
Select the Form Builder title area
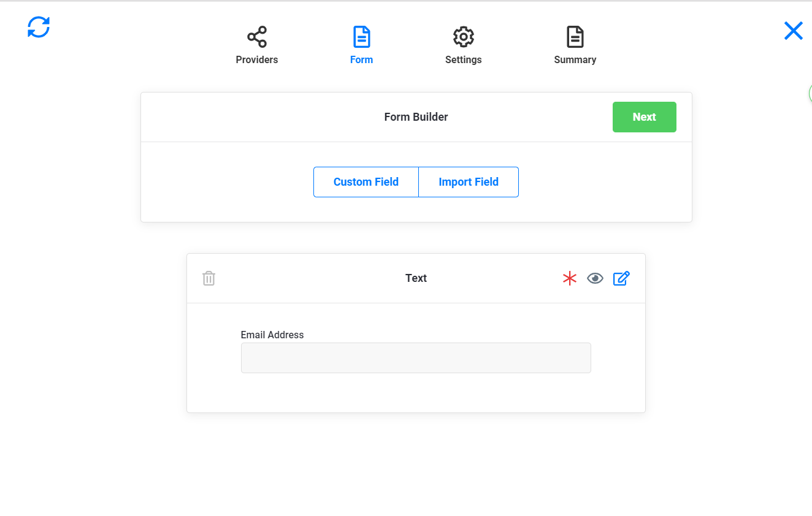(416, 116)
